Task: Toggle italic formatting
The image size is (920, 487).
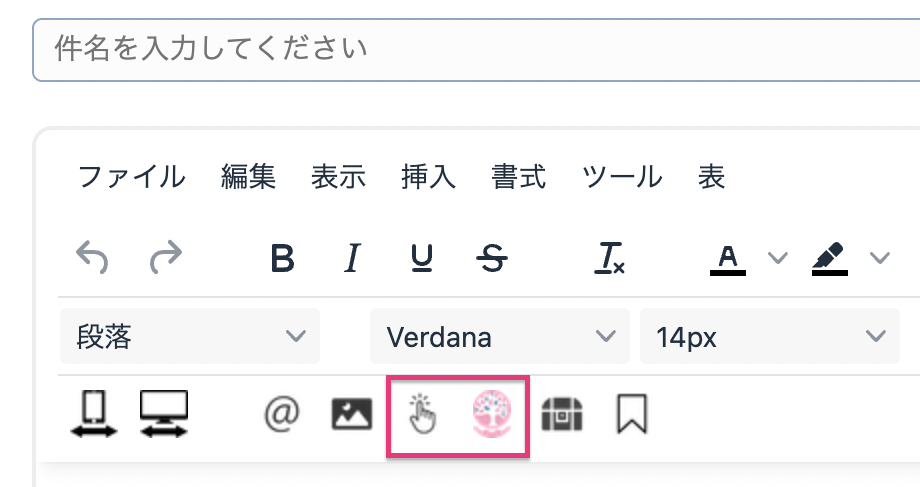Action: point(351,259)
